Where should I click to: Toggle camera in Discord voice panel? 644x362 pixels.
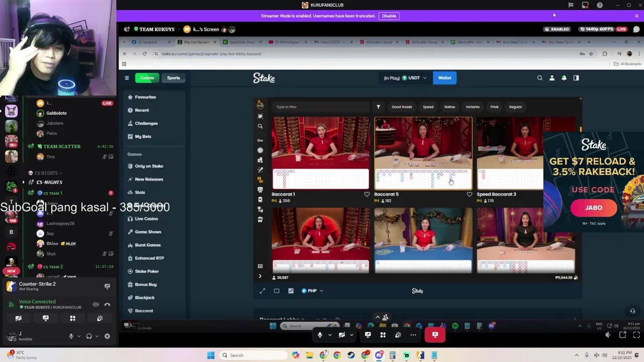[19, 318]
